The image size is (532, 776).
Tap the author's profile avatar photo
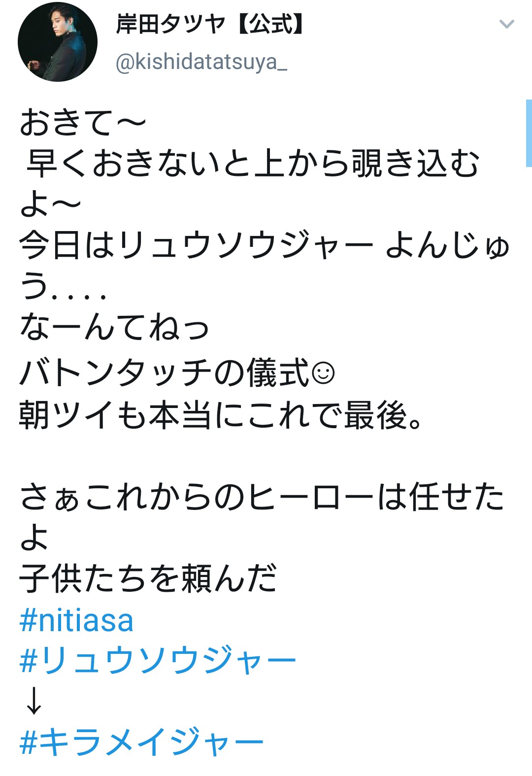(57, 42)
